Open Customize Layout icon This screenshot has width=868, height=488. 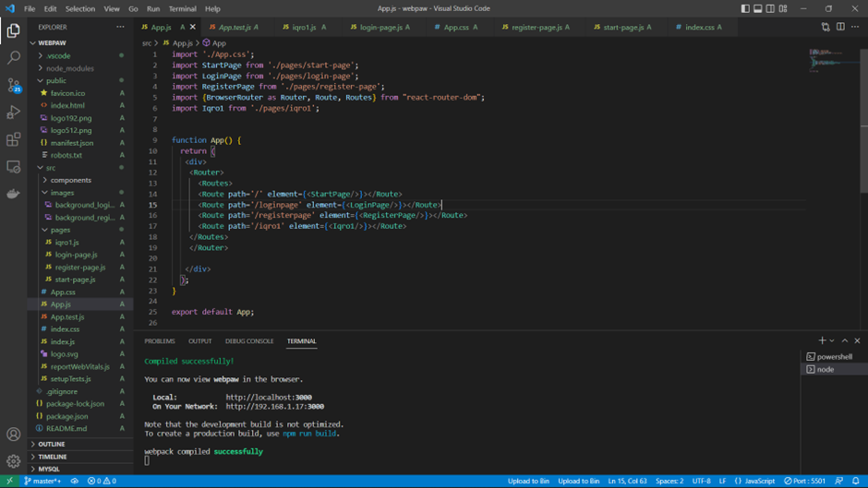(x=783, y=9)
